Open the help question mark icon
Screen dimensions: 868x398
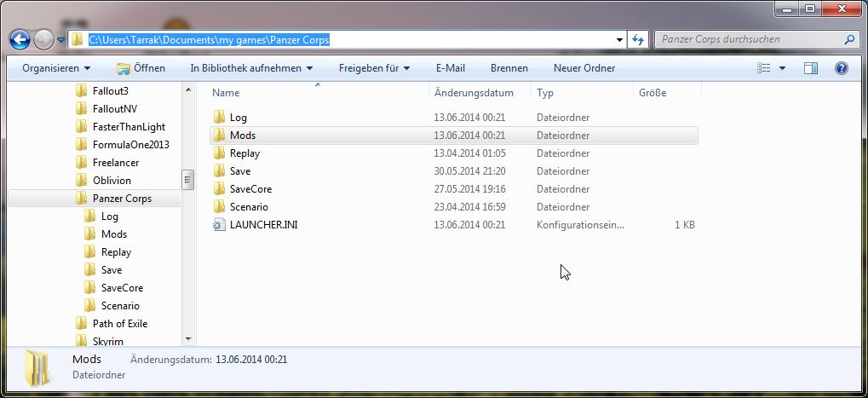(x=841, y=68)
